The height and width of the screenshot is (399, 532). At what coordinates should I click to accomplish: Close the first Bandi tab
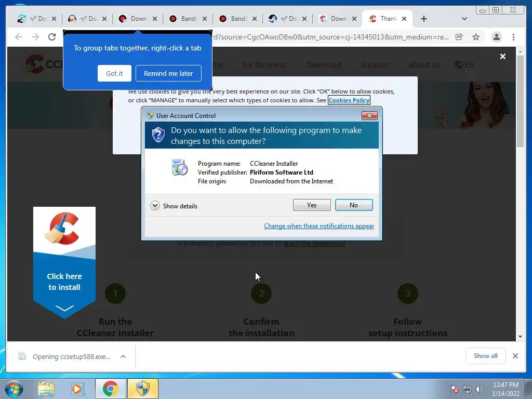[x=205, y=19]
